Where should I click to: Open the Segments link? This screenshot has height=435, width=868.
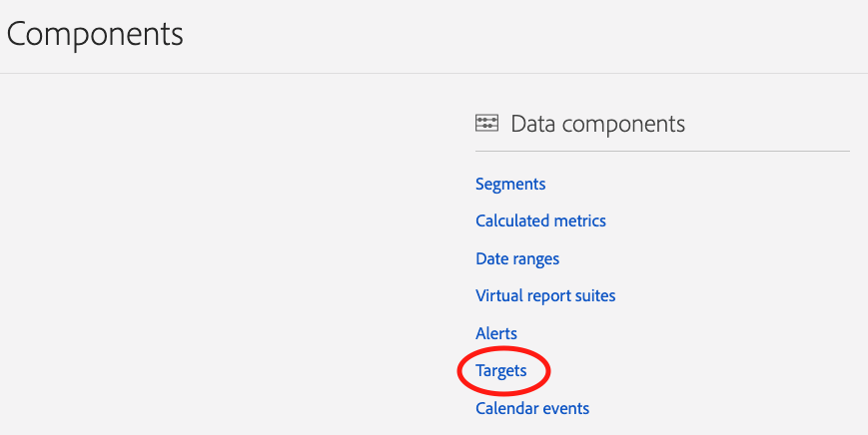pos(510,184)
